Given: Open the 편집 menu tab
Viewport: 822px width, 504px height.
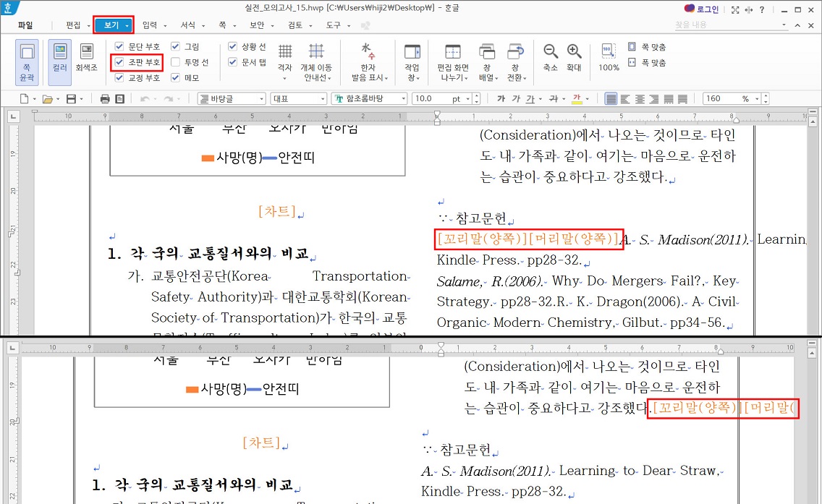Looking at the screenshot, I should (73, 25).
